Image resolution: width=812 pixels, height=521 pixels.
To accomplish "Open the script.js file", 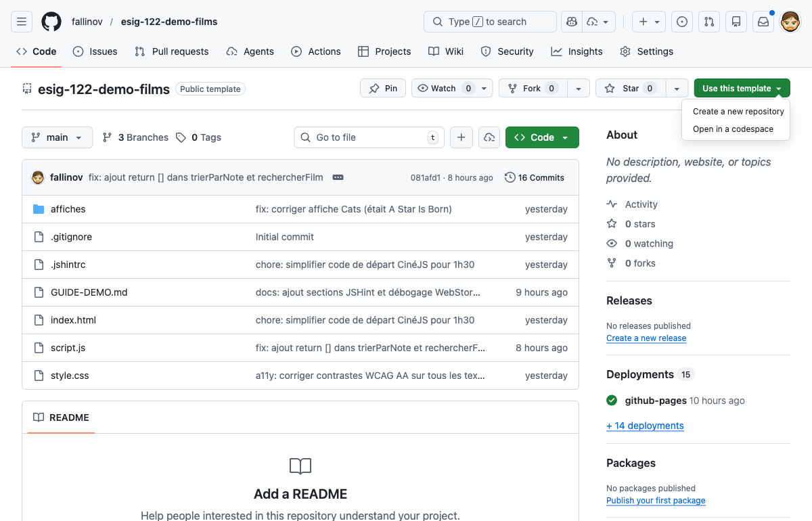I will pyautogui.click(x=69, y=348).
